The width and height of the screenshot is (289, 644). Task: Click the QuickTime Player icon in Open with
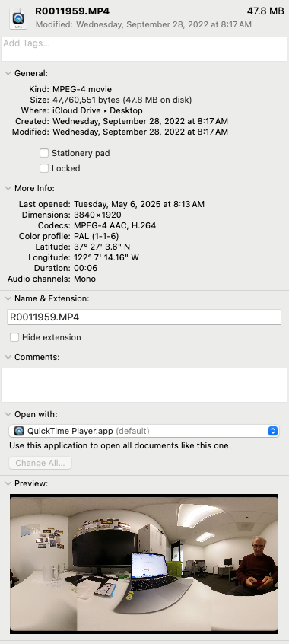click(19, 431)
